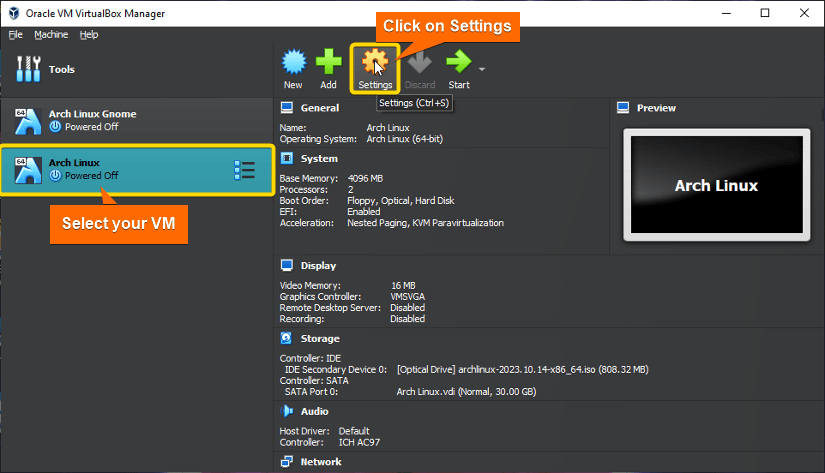825x473 pixels.
Task: Click the Operating System value Arch Linux (64-bit)
Action: (405, 139)
